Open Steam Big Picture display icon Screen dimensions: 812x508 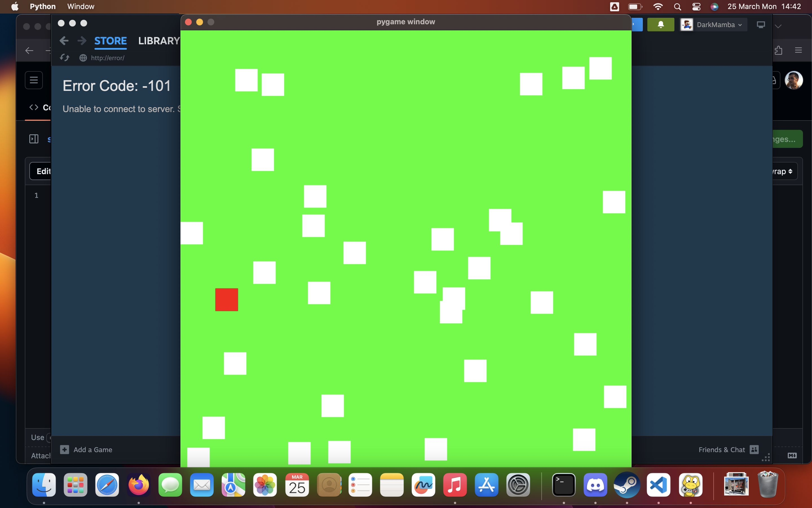[761, 25]
